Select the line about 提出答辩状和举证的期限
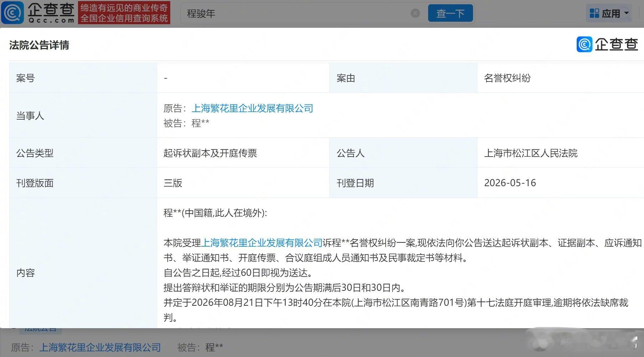 [285, 288]
